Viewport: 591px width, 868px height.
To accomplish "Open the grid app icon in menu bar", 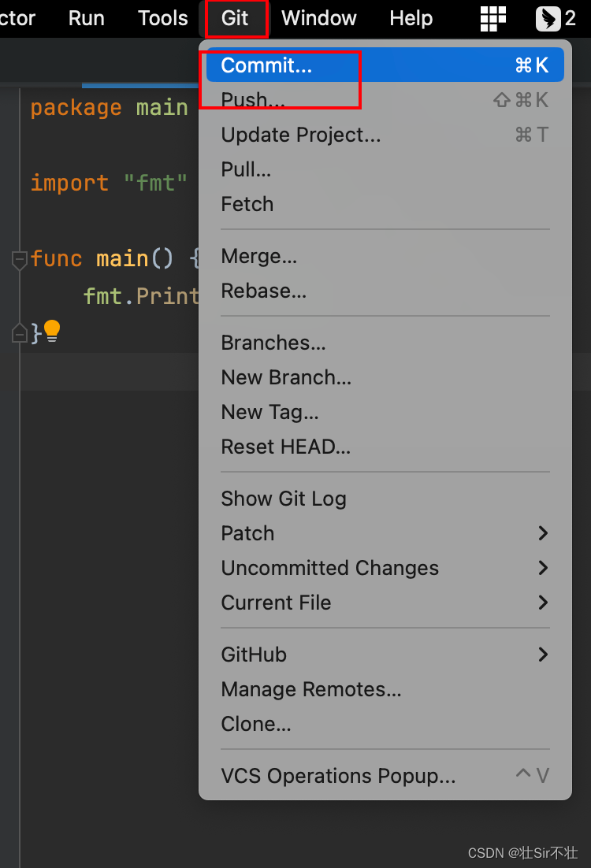I will pos(493,18).
